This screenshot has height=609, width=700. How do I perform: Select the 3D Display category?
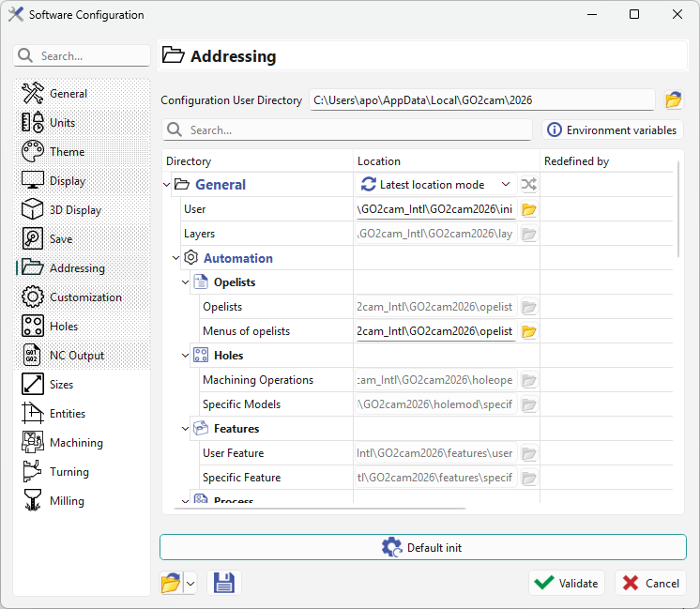75,210
